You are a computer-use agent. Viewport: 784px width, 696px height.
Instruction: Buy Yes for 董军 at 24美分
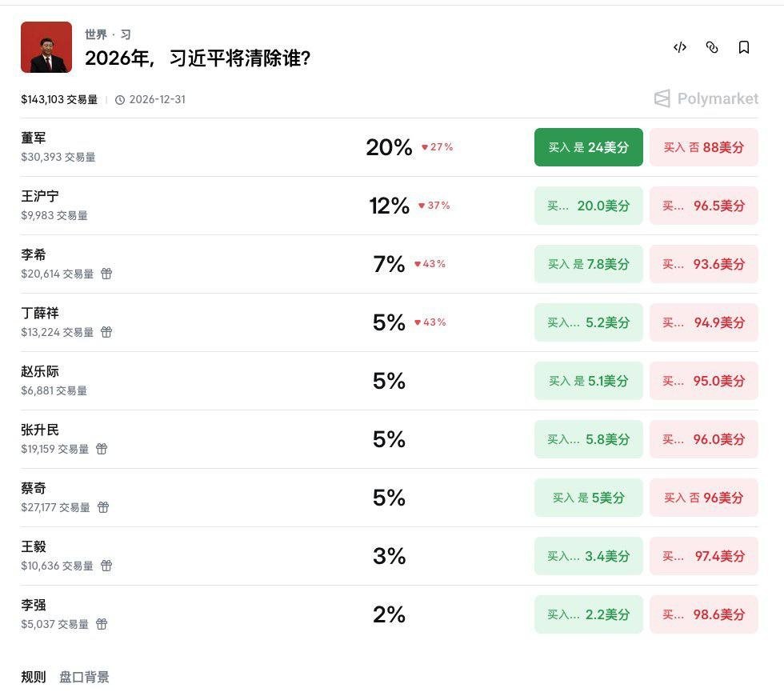click(589, 147)
